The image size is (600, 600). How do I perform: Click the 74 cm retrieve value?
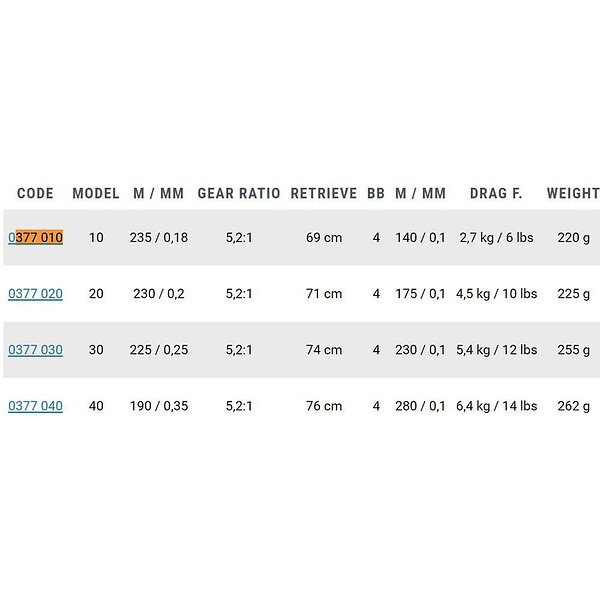point(324,350)
